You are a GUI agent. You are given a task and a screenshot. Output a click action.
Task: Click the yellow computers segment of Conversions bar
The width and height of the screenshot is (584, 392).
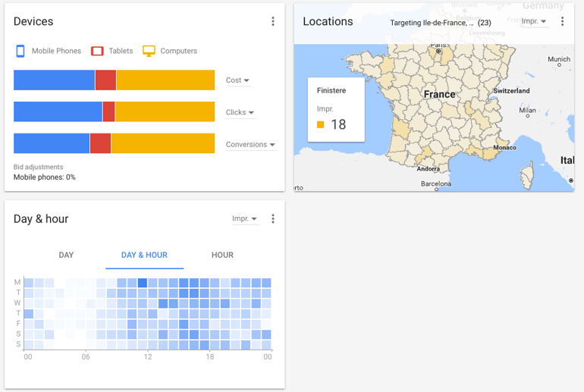coord(162,143)
